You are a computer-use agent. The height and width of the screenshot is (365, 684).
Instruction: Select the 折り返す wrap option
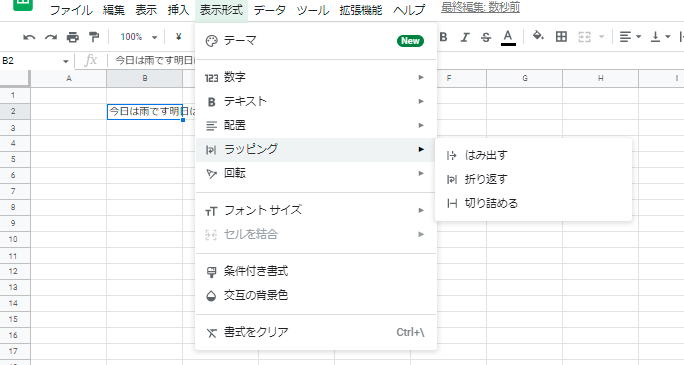[533, 179]
